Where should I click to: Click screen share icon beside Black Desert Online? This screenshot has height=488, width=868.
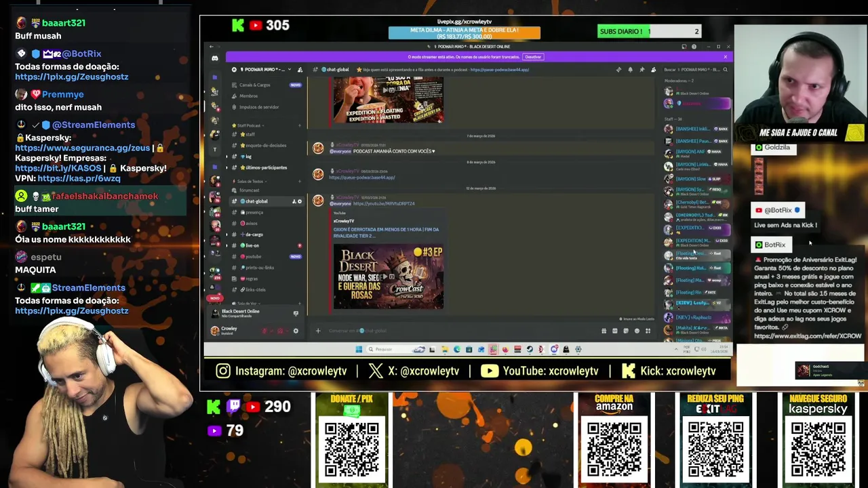click(296, 313)
